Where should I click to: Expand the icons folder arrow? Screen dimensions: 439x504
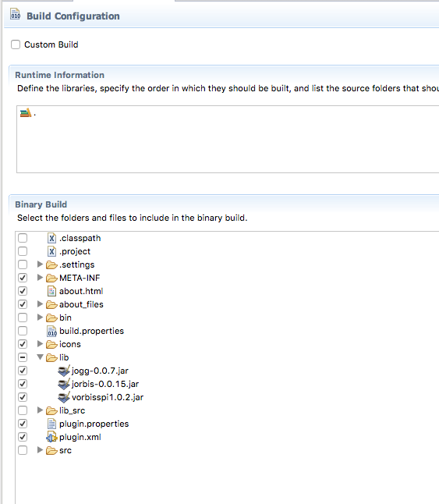tap(40, 344)
